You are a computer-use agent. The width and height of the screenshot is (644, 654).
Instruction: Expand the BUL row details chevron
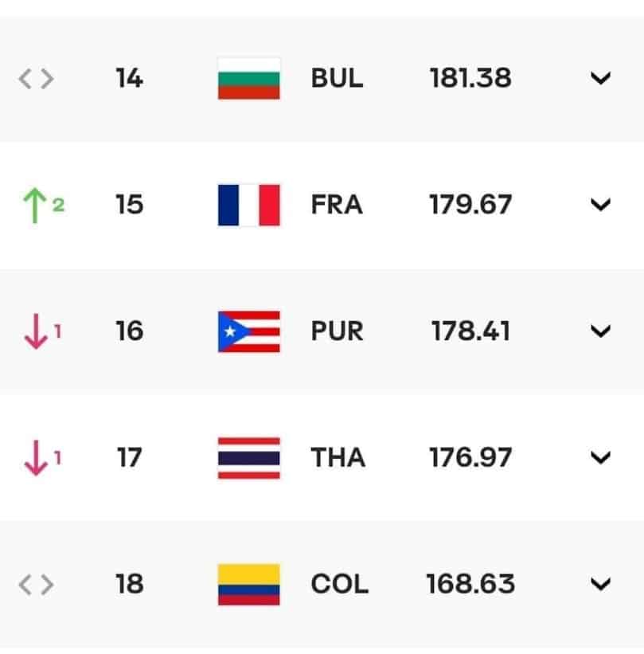(x=601, y=78)
